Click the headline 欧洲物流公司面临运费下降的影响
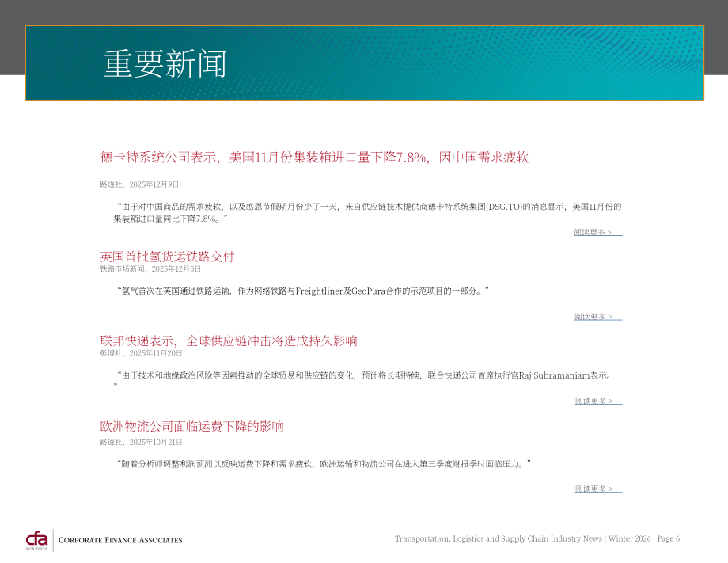Viewport: 728px width, 563px height. pos(191,426)
